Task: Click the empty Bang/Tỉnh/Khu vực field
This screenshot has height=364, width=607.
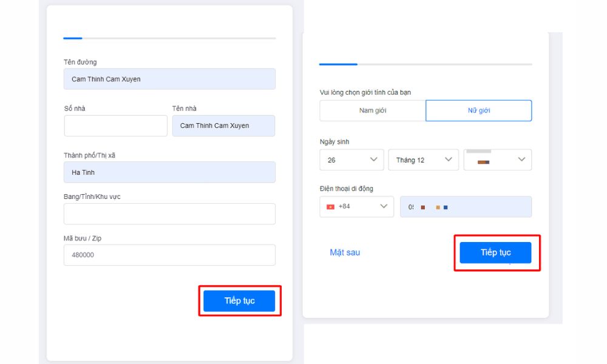Action: point(169,214)
